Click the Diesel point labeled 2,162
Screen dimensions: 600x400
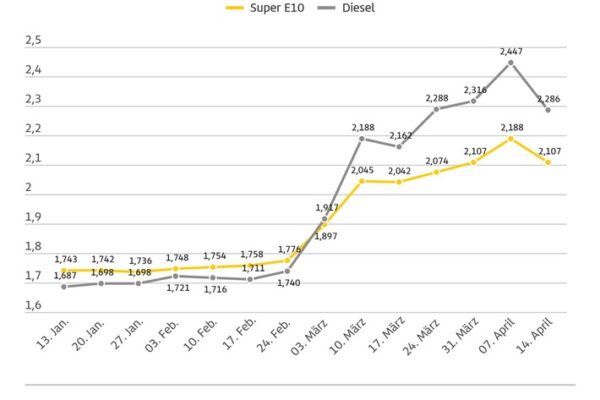pyautogui.click(x=399, y=146)
